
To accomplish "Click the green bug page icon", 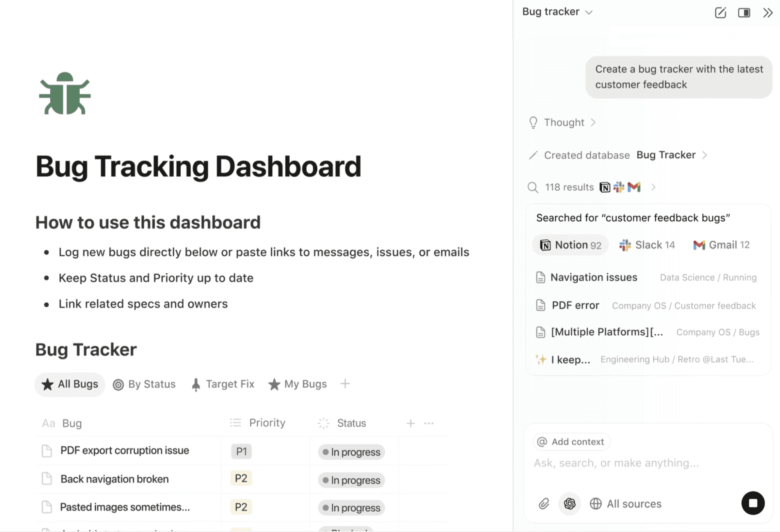I will pos(64,94).
